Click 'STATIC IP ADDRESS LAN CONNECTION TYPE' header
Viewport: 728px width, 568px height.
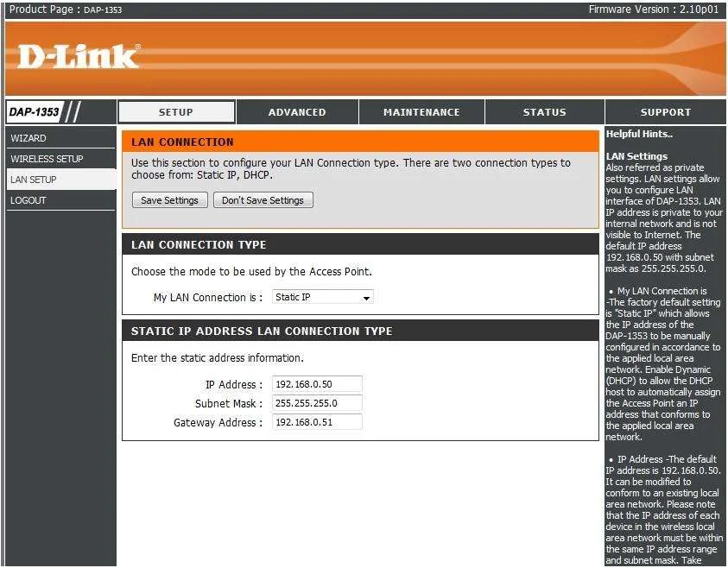(360, 331)
